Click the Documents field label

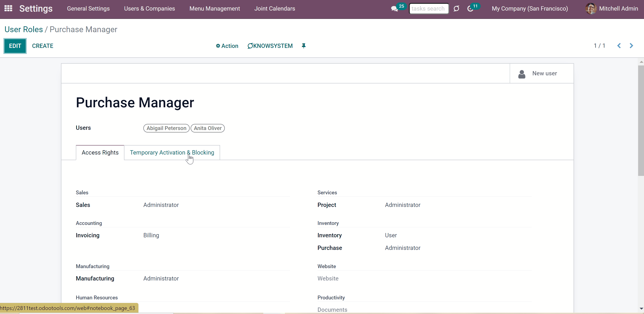pyautogui.click(x=332, y=310)
